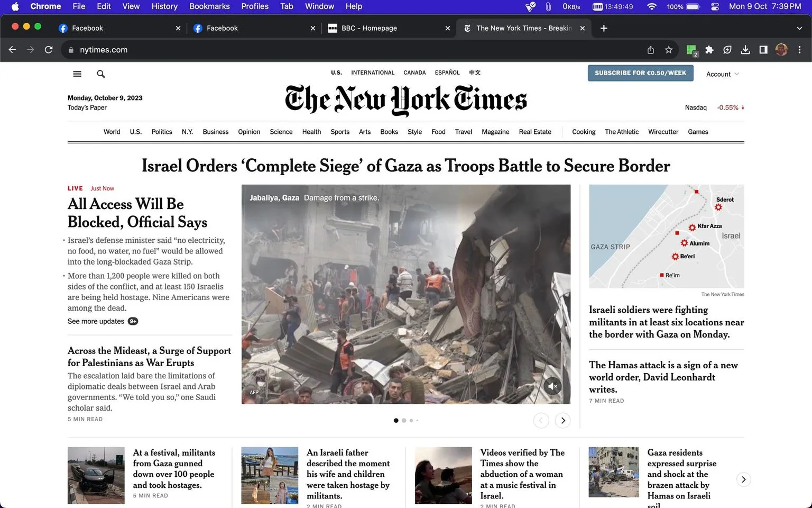Close the BBC - Homepage tab
This screenshot has width=812, height=508.
[x=448, y=28]
